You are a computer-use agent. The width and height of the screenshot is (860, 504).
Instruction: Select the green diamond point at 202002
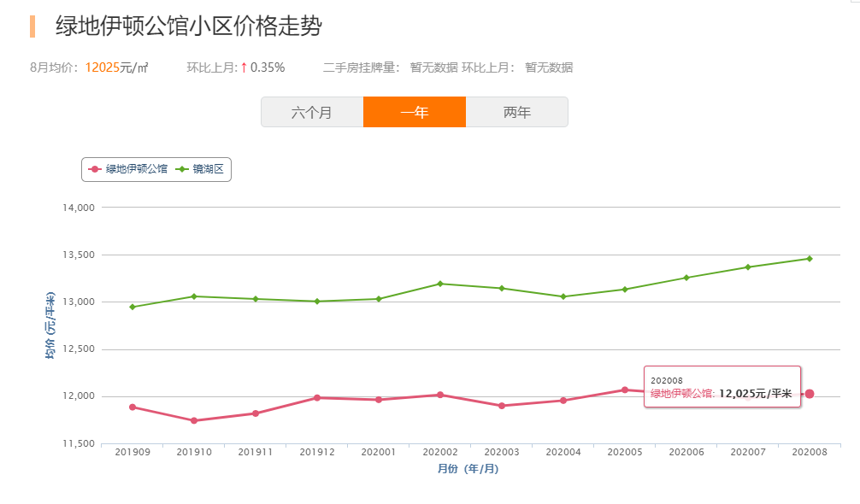[x=440, y=284]
